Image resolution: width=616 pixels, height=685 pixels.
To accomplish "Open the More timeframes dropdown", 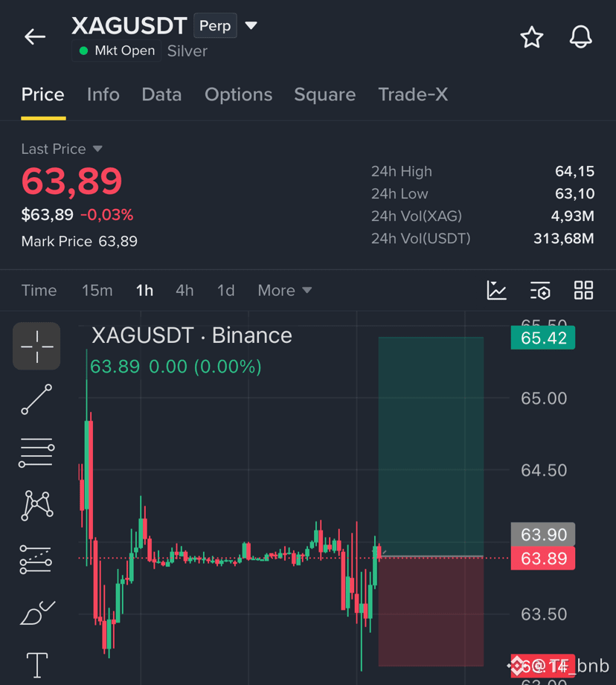I will (x=285, y=291).
